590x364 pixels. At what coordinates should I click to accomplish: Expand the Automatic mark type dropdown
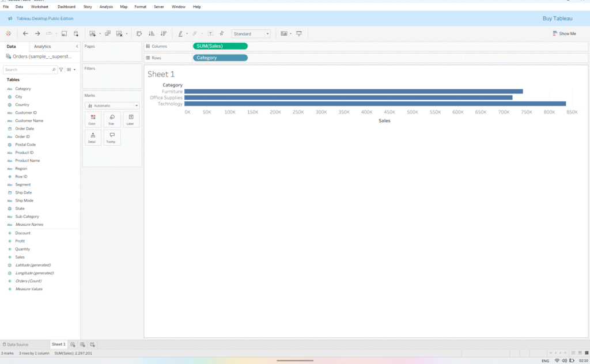[112, 105]
